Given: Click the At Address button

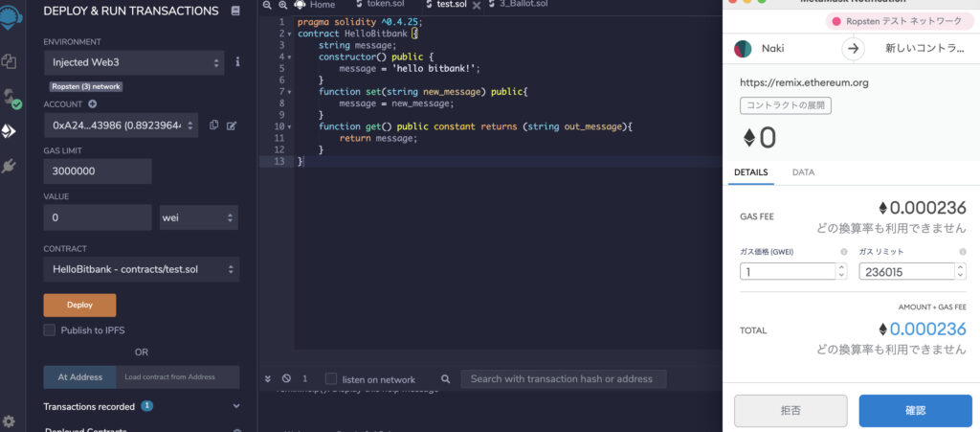Looking at the screenshot, I should [x=80, y=377].
